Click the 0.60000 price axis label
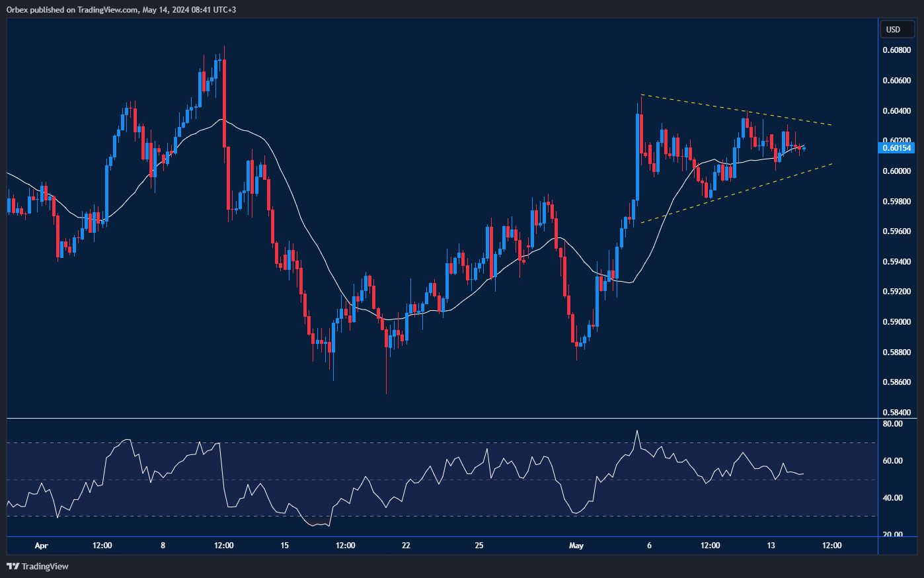Screen dimensions: 924x578 tap(897, 171)
